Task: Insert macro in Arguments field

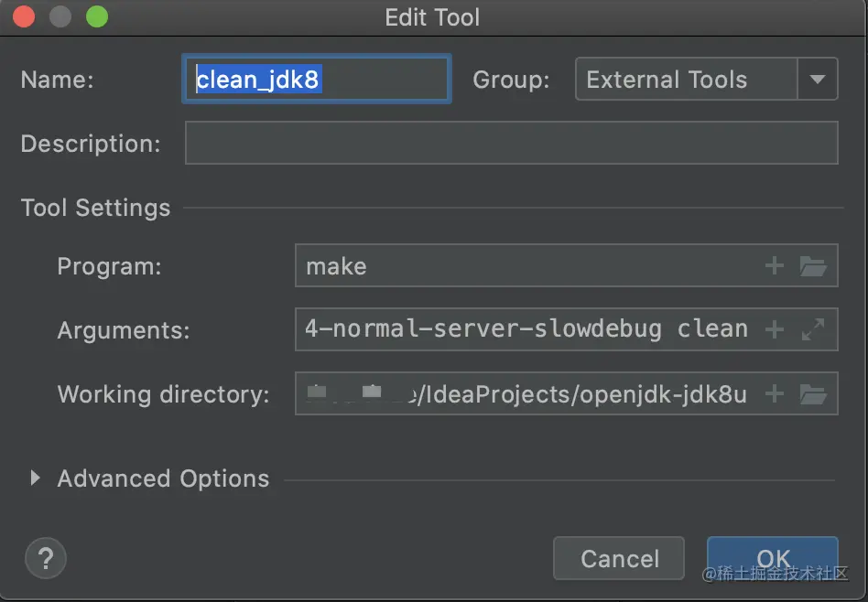Action: point(774,329)
